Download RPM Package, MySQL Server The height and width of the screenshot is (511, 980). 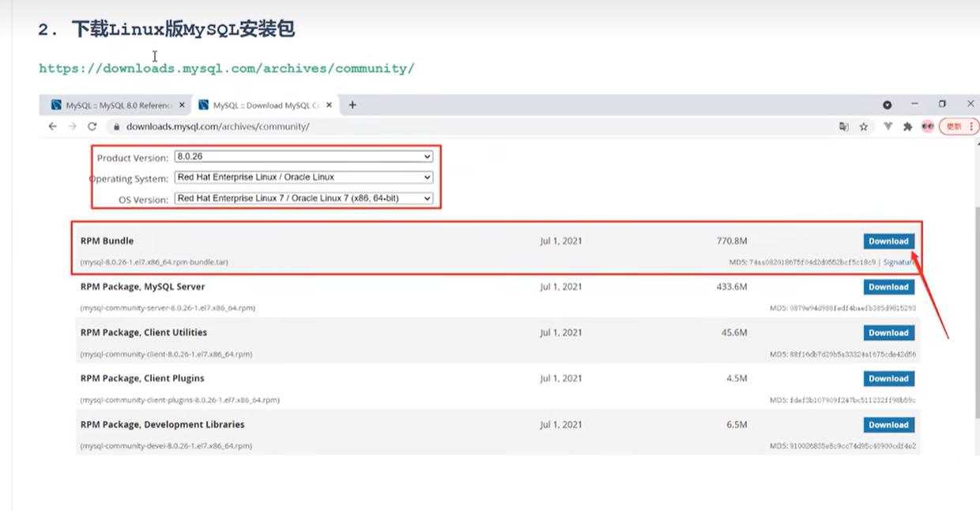point(888,287)
